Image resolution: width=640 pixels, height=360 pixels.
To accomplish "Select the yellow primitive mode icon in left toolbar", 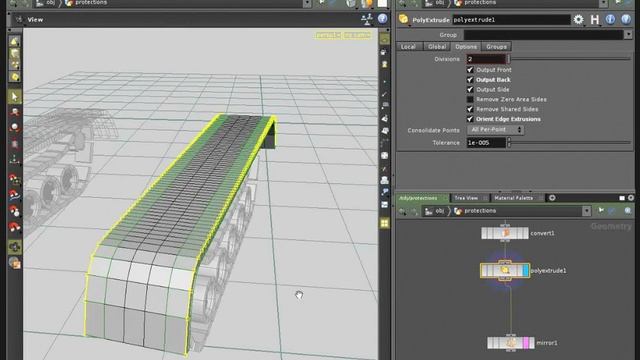I will [15, 77].
